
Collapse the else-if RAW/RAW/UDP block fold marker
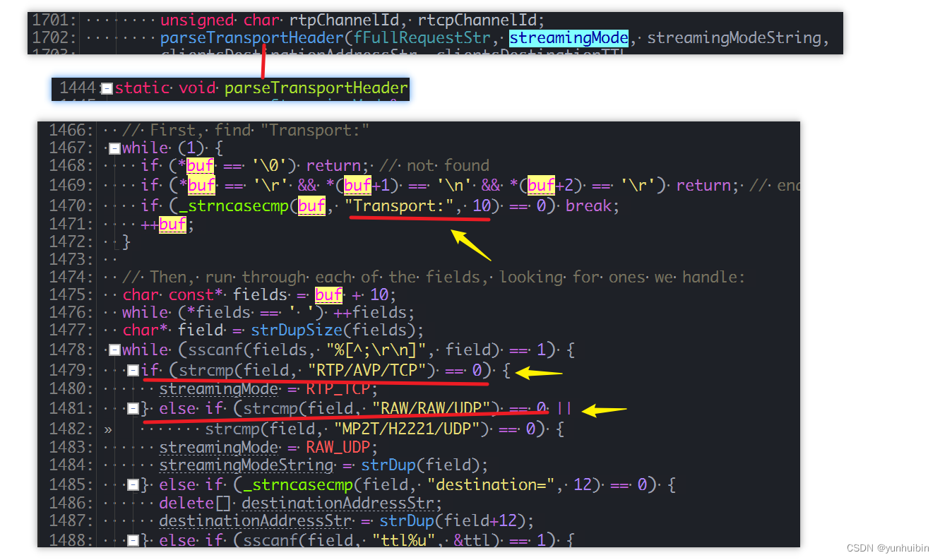tap(133, 408)
